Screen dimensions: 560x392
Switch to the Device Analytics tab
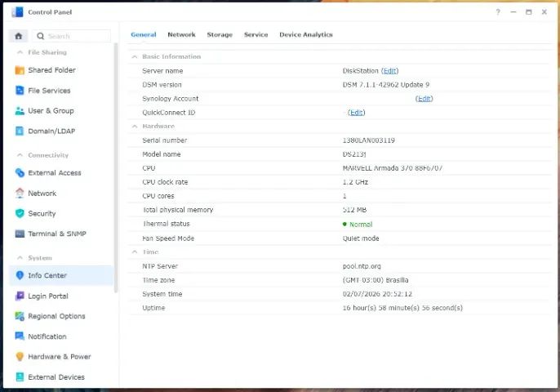point(306,34)
